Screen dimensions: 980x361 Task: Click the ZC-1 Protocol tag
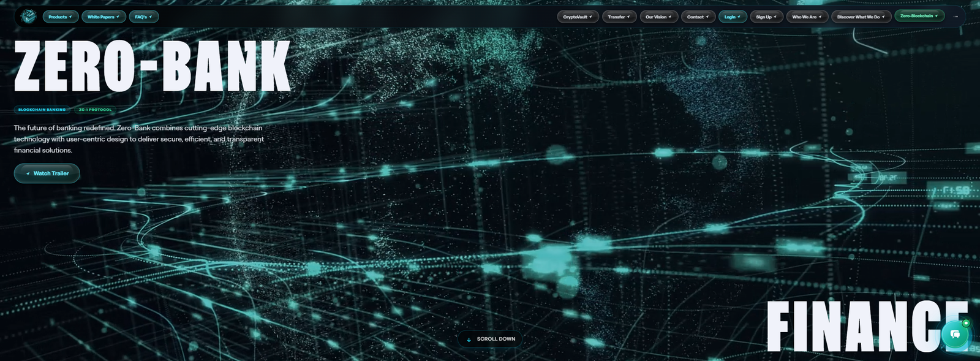pyautogui.click(x=95, y=110)
